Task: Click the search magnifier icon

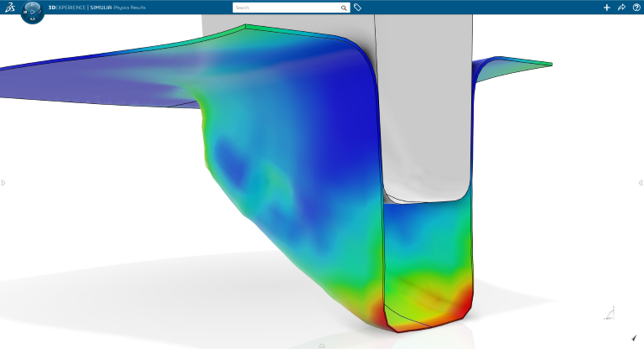Action: point(344,8)
